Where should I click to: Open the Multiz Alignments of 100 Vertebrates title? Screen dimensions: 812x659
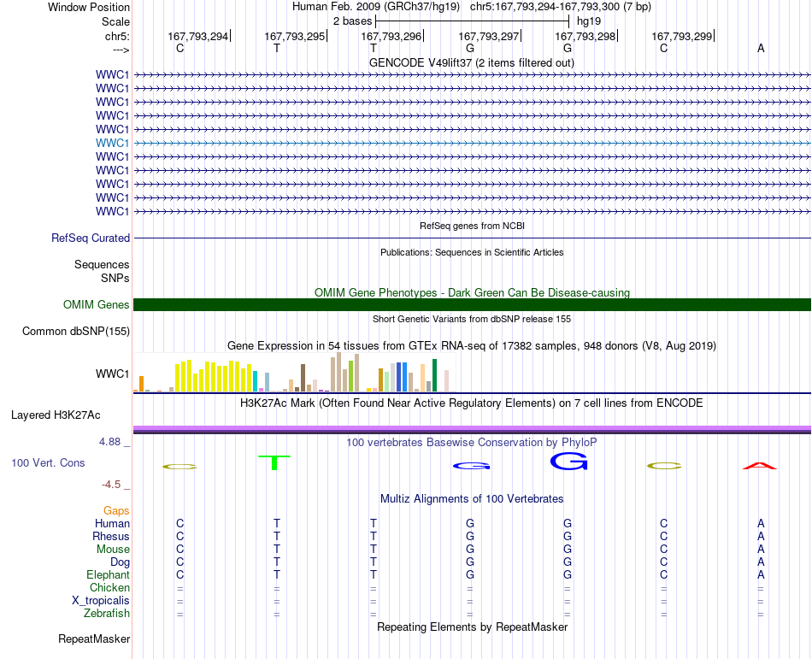click(x=472, y=499)
